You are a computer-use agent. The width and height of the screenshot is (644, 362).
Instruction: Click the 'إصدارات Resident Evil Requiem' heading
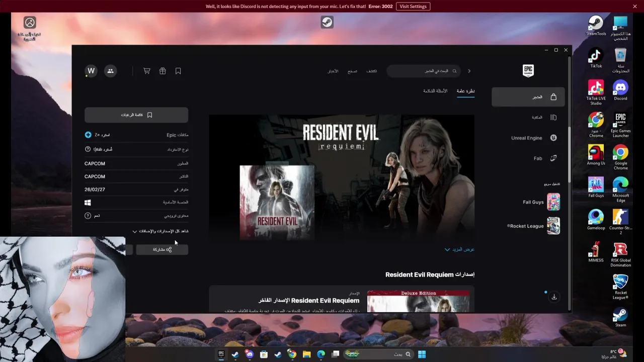coord(430,275)
